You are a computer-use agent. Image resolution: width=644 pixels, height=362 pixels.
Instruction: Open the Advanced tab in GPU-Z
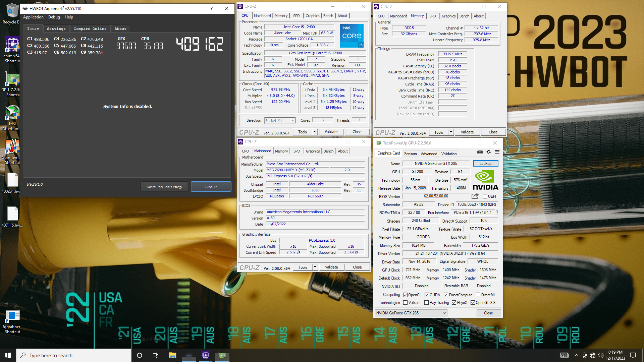[x=429, y=154]
